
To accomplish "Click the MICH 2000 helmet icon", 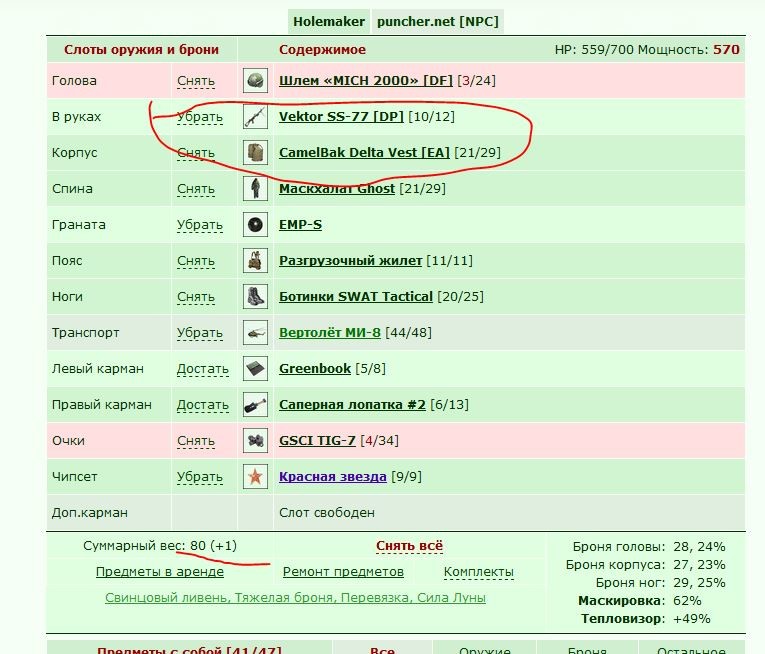I will pos(255,81).
